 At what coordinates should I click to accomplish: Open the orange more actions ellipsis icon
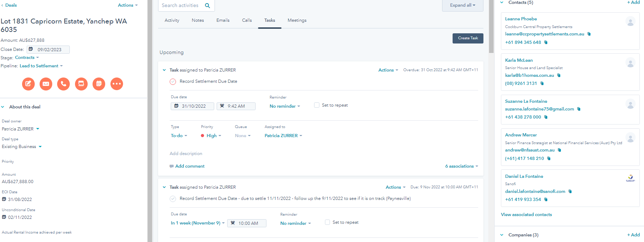click(x=117, y=84)
